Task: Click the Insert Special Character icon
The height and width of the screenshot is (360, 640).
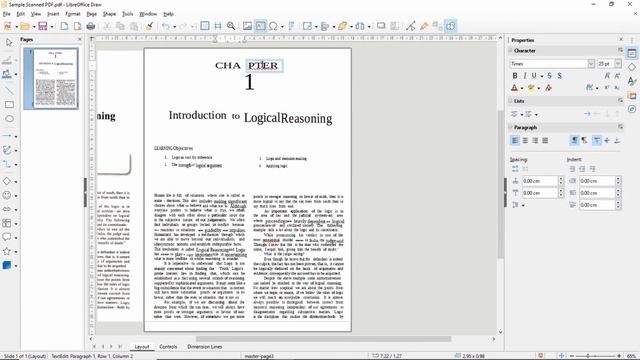Action: 273,26
